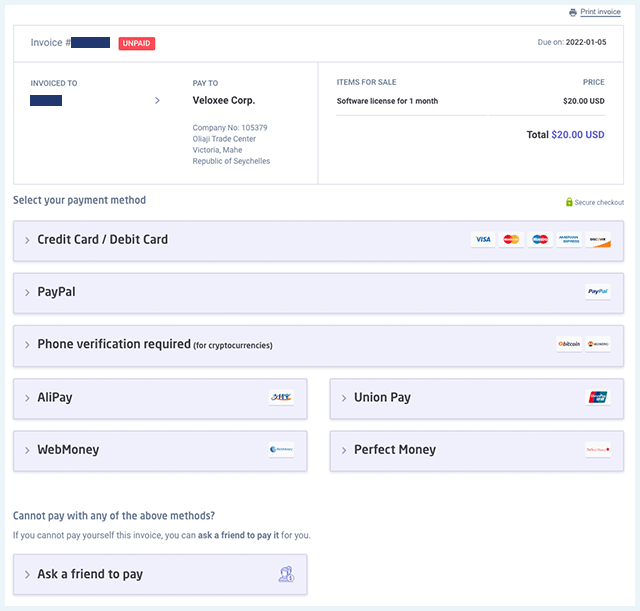The image size is (640, 611).
Task: Select Phone verification required option
Action: click(x=318, y=346)
